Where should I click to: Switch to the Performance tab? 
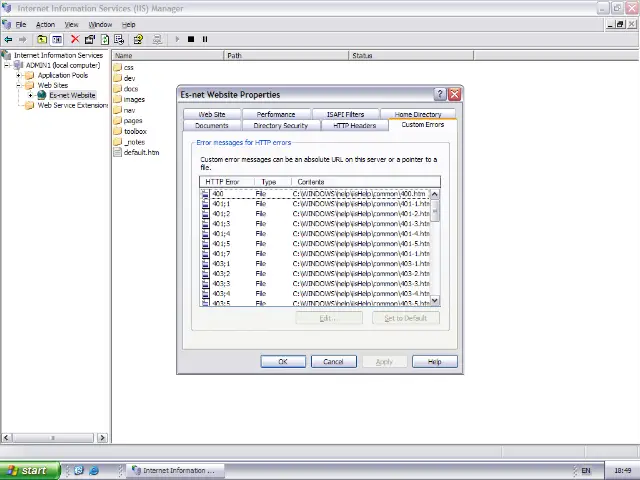pyautogui.click(x=276, y=114)
